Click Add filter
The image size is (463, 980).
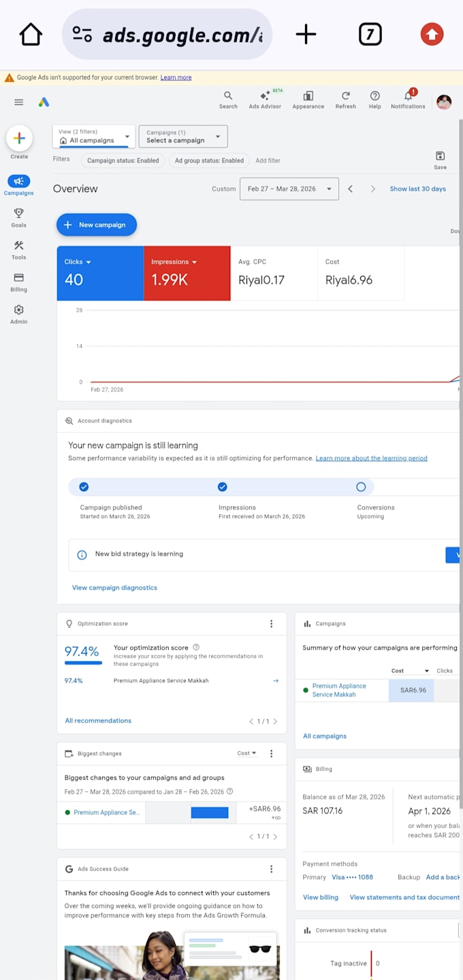[x=268, y=161]
